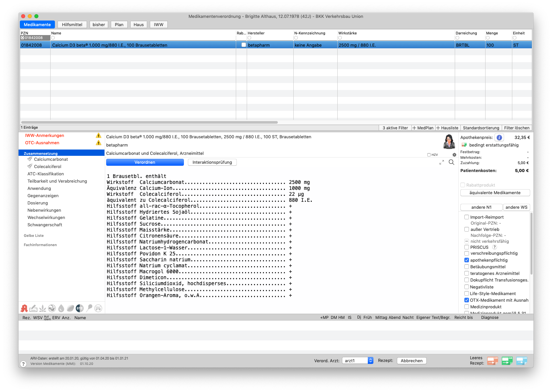Click the Verordnen button
552x392 pixels.
(x=145, y=162)
